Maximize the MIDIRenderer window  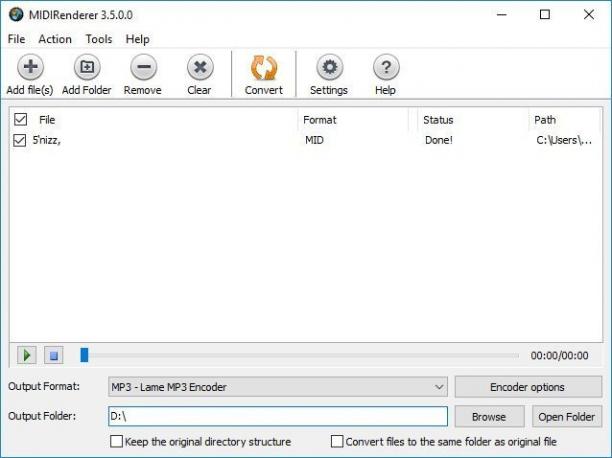pos(545,15)
